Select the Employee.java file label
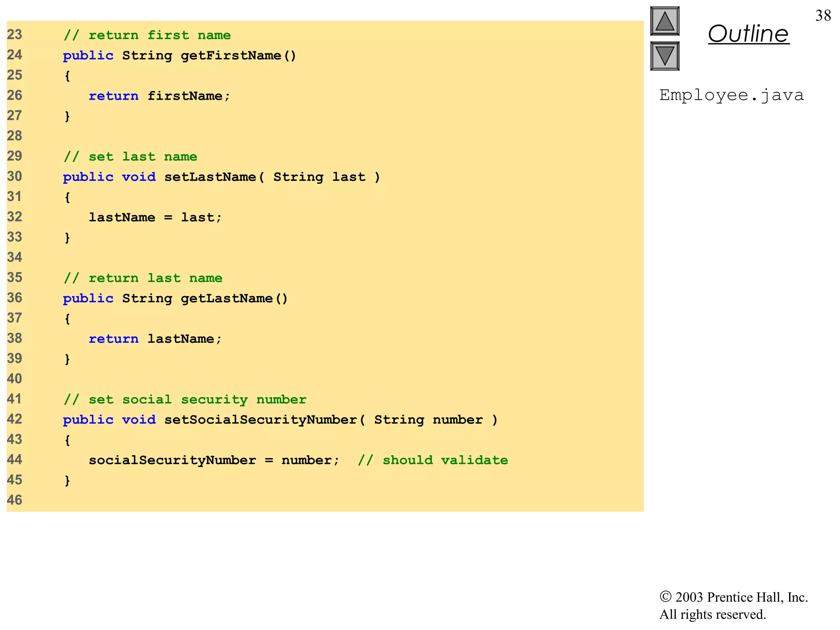Screen dimensions: 840x630 (731, 96)
